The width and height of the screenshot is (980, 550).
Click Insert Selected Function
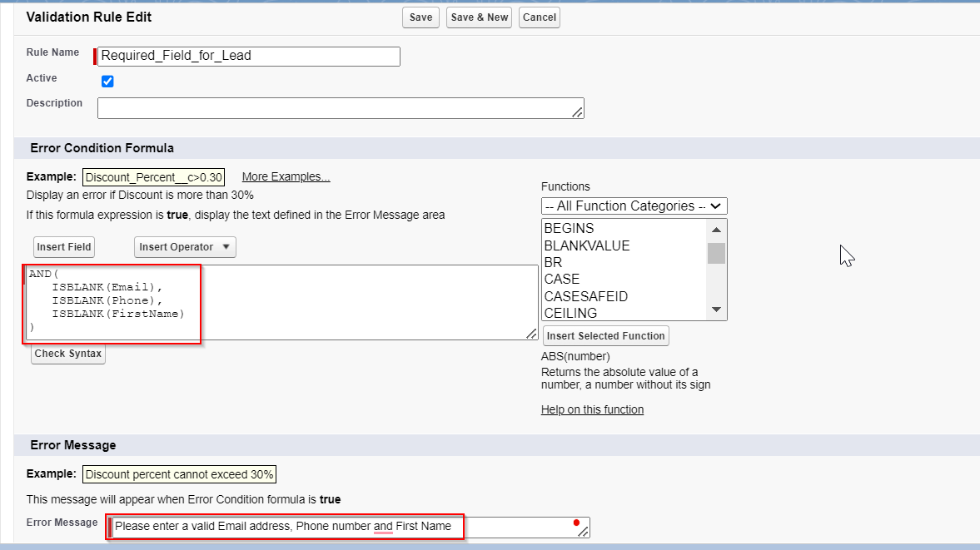click(605, 335)
